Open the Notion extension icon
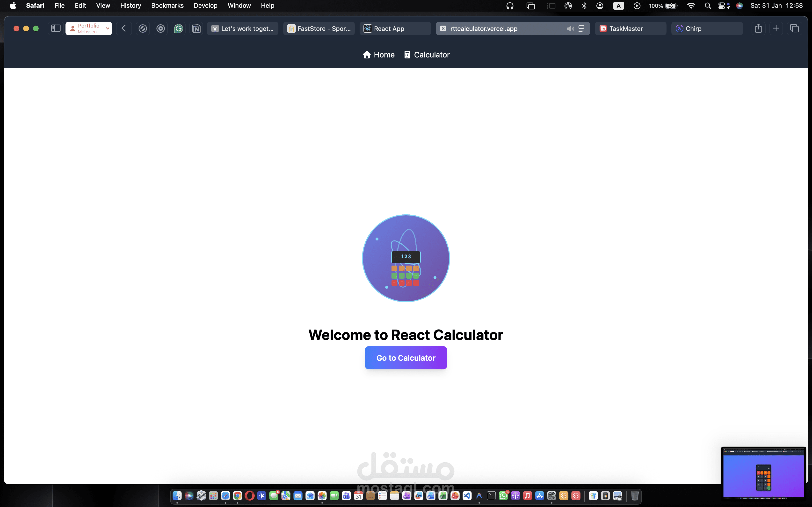The image size is (812, 507). (x=196, y=28)
